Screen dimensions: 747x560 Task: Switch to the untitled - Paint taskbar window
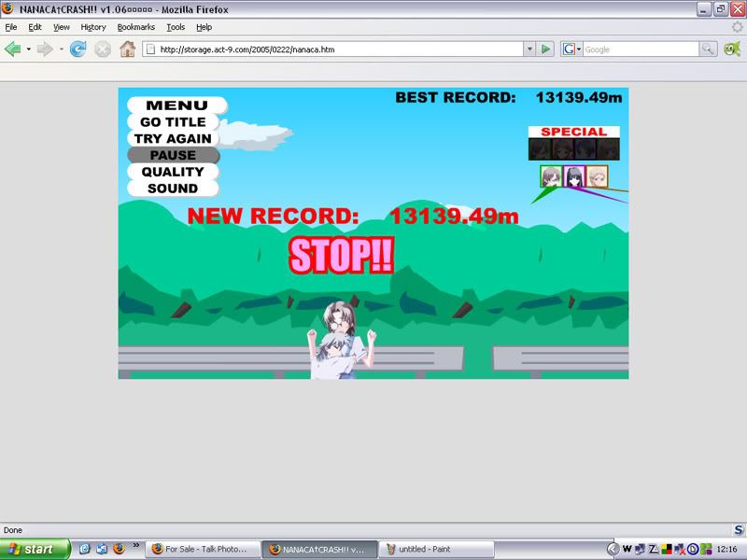pyautogui.click(x=436, y=549)
